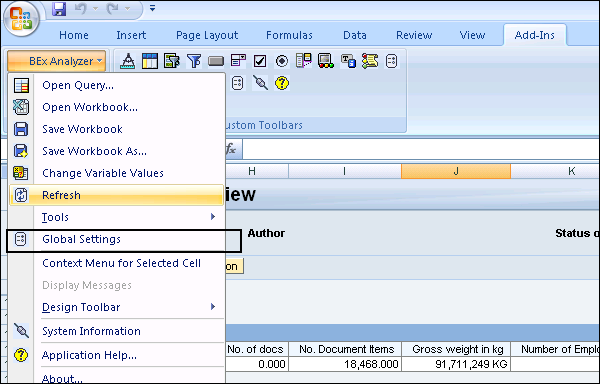600x384 pixels.
Task: Insert Checkbox Group design item
Action: (260, 61)
